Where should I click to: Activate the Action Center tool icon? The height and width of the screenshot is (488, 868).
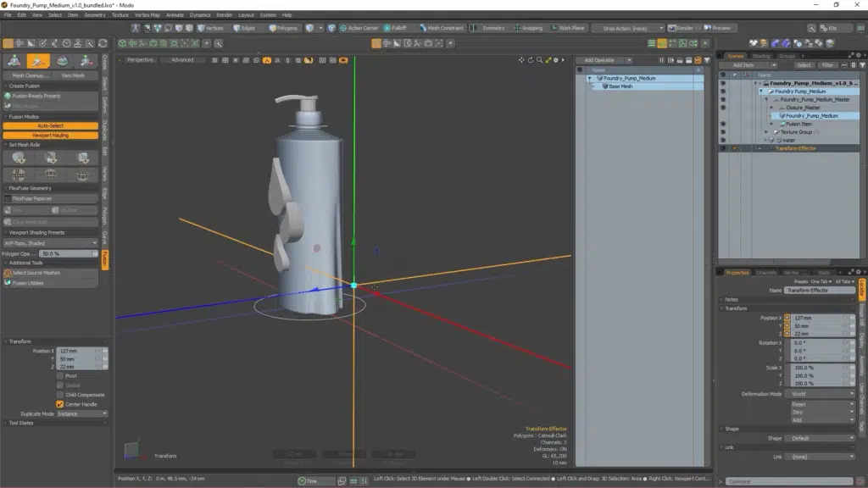pos(342,27)
